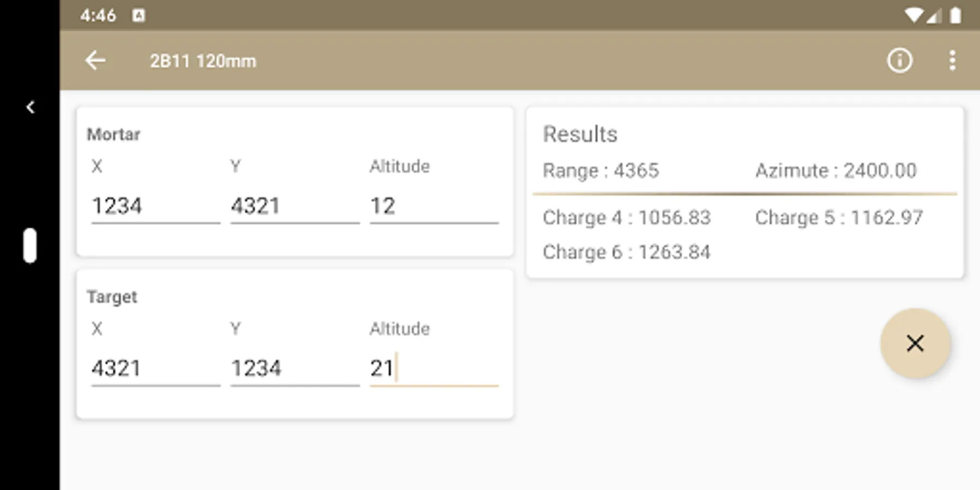The width and height of the screenshot is (980, 490).
Task: Select 'Charge 4 : 1056.83' value
Action: tap(627, 218)
